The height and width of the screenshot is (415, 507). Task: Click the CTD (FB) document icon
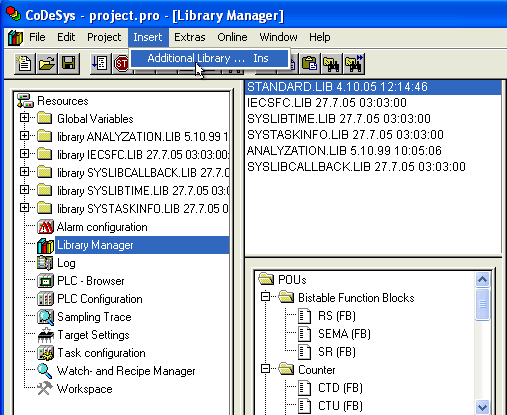pyautogui.click(x=304, y=388)
